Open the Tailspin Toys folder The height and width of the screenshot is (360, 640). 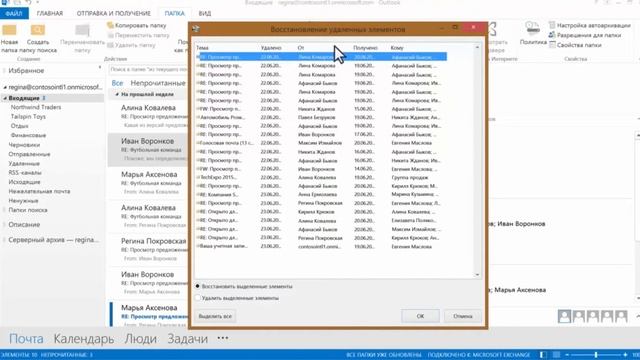tap(28, 117)
